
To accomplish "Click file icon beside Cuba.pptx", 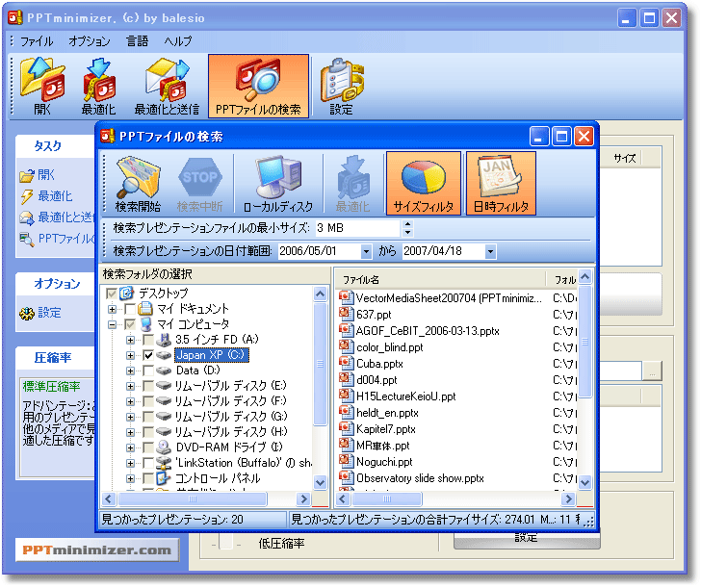I will tap(346, 363).
